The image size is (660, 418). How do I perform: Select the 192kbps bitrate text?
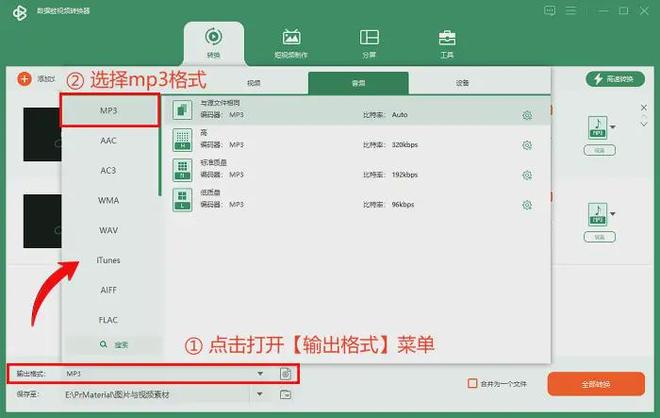coord(405,175)
